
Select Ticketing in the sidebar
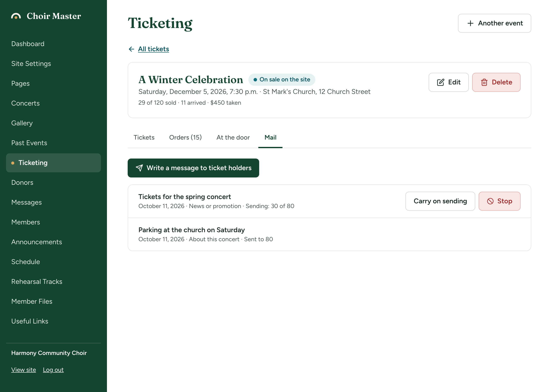[x=53, y=163]
